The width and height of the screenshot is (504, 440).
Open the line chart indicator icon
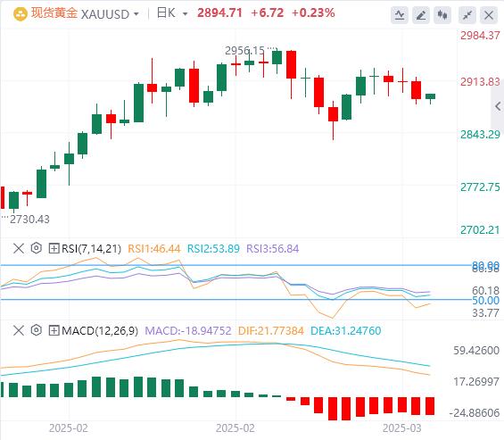(x=400, y=15)
